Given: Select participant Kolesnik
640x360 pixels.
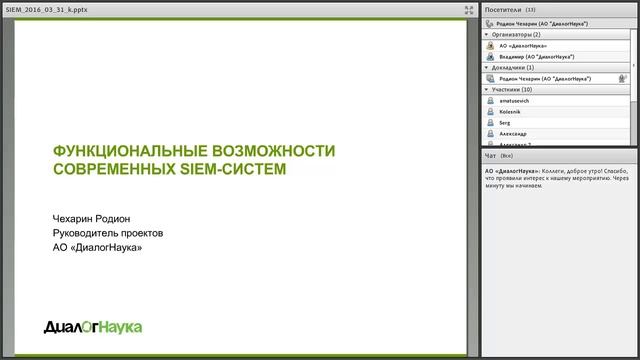Looking at the screenshot, I should click(556, 111).
